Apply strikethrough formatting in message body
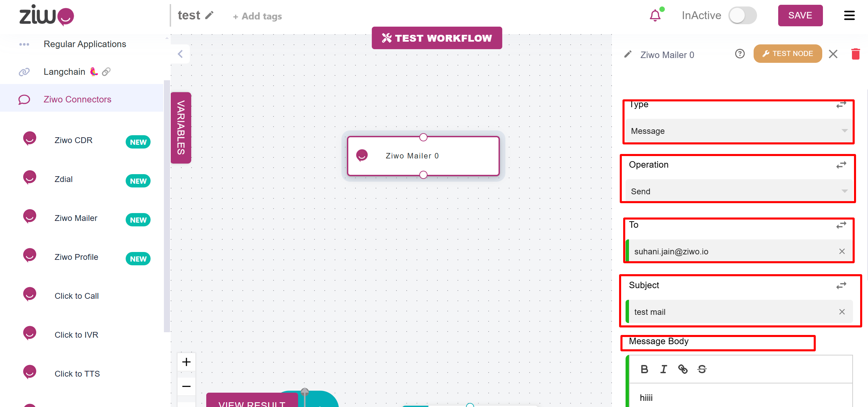The image size is (868, 407). [x=702, y=369]
